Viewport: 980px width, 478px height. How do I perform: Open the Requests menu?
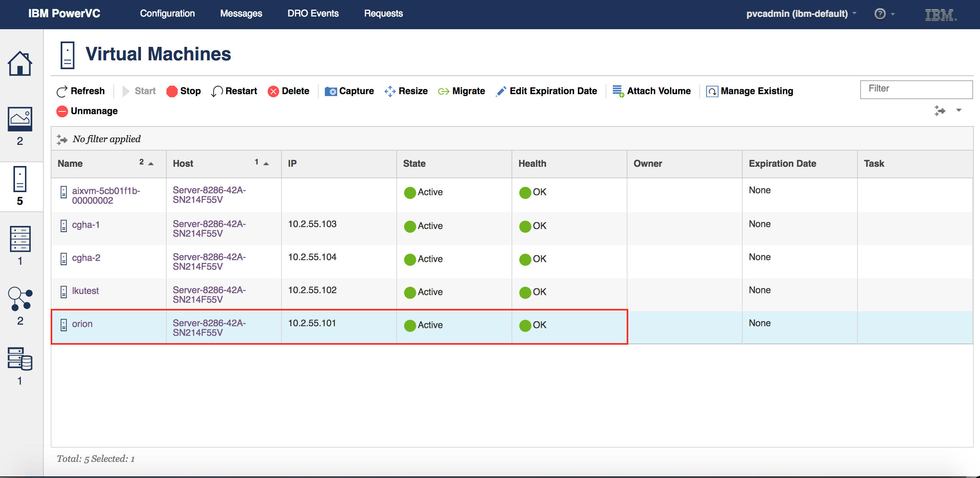pyautogui.click(x=383, y=13)
